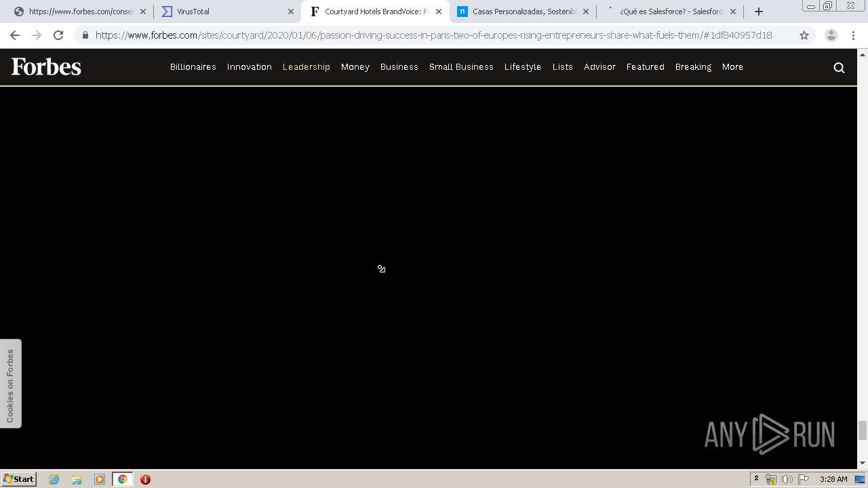The image size is (868, 488).
Task: Switch to Casas Personalizadas tab
Action: (x=523, y=12)
